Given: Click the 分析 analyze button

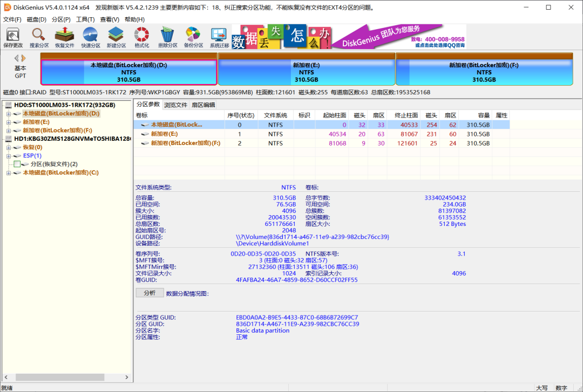Looking at the screenshot, I should pos(150,293).
